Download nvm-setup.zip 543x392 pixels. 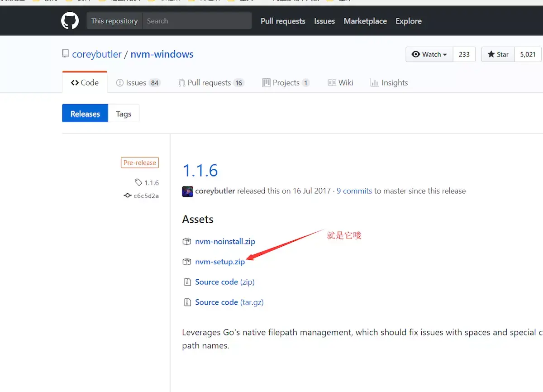pyautogui.click(x=220, y=262)
